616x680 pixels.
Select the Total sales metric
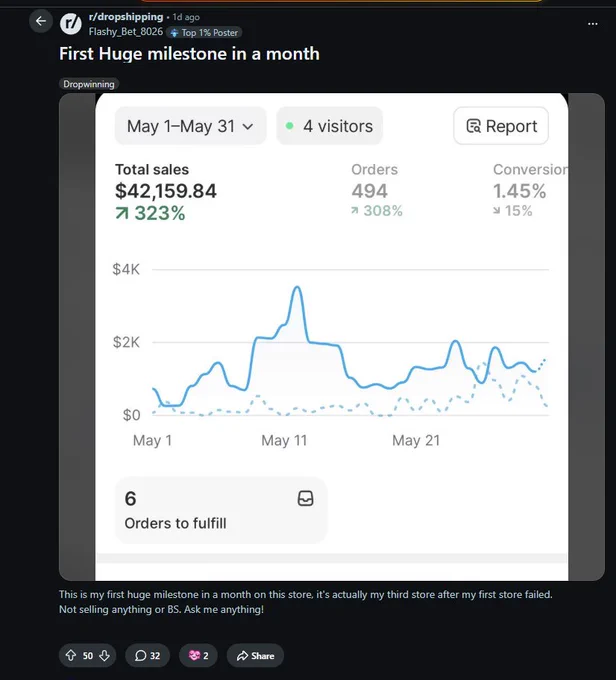[x=166, y=192]
